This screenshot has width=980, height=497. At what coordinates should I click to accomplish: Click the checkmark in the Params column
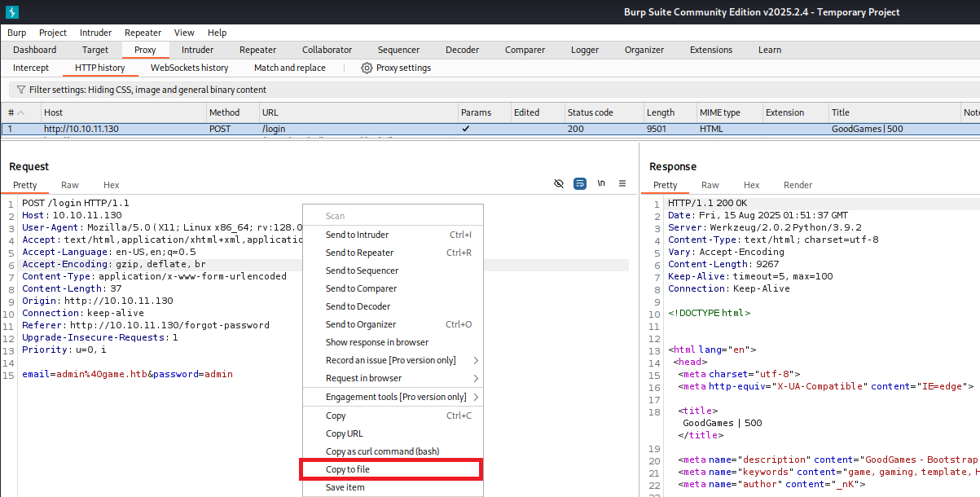465,129
